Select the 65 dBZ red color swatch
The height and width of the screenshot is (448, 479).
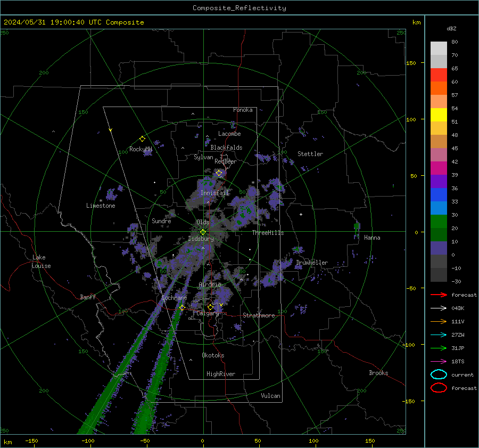439,75
